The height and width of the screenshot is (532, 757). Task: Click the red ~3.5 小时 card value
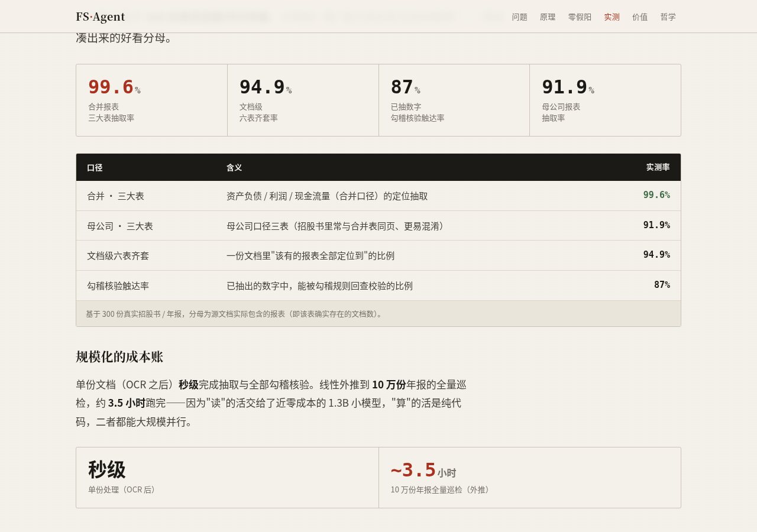coord(423,471)
